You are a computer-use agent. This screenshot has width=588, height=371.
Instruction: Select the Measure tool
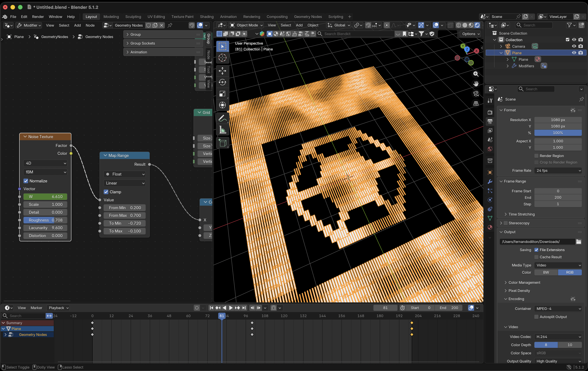coord(222,130)
